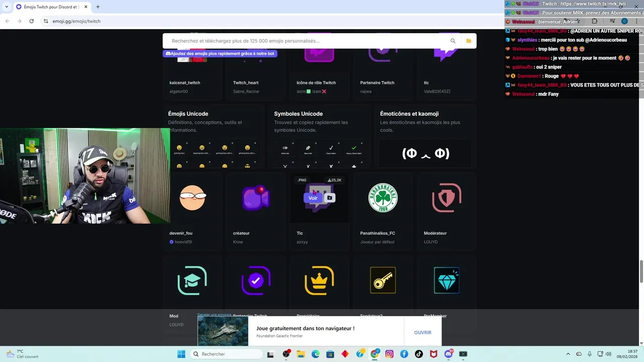Add Tic emoji to collection folder icon
644x362 pixels.
pyautogui.click(x=330, y=198)
